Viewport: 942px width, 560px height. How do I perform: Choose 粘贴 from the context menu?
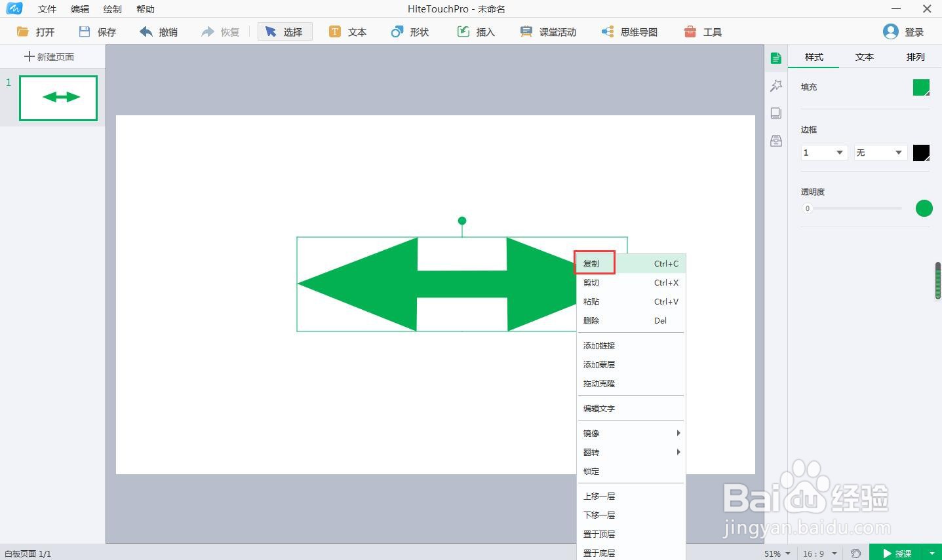coord(631,301)
